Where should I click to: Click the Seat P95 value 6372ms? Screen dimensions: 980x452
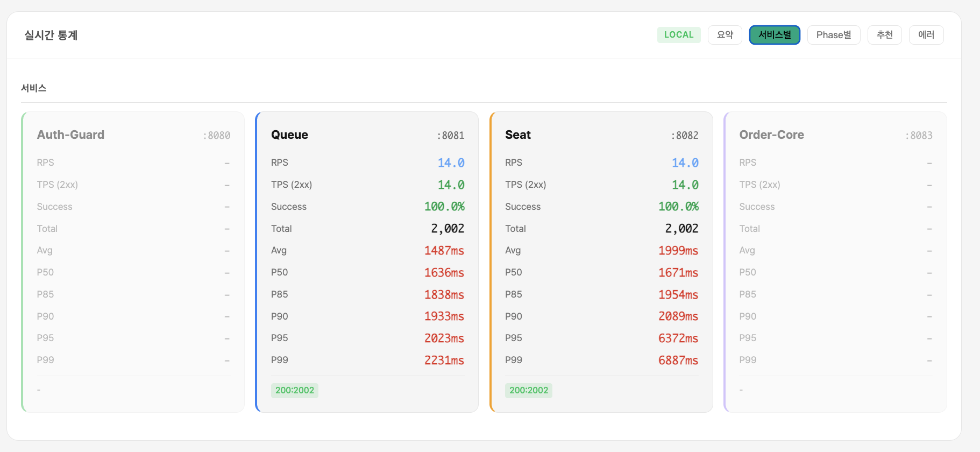coord(678,338)
